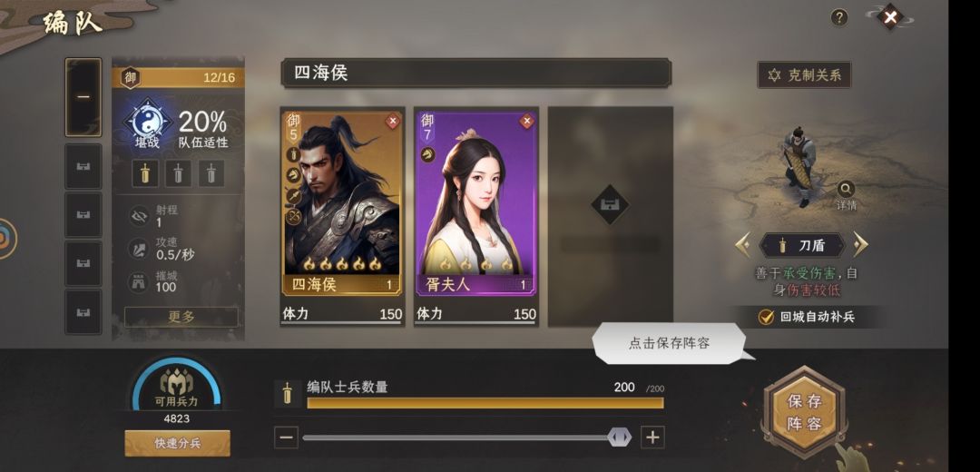Viewport: 980px width, 472px height.
Task: Open unit 详情 magnifier icon
Action: coord(847,188)
